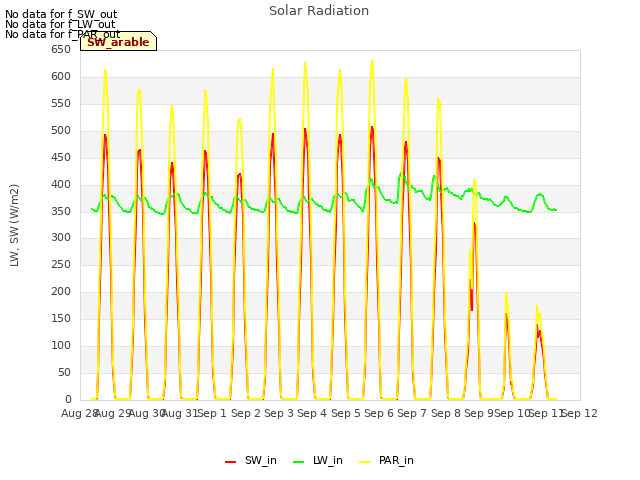Click the Sep 1 x-axis tick label

point(212,413)
